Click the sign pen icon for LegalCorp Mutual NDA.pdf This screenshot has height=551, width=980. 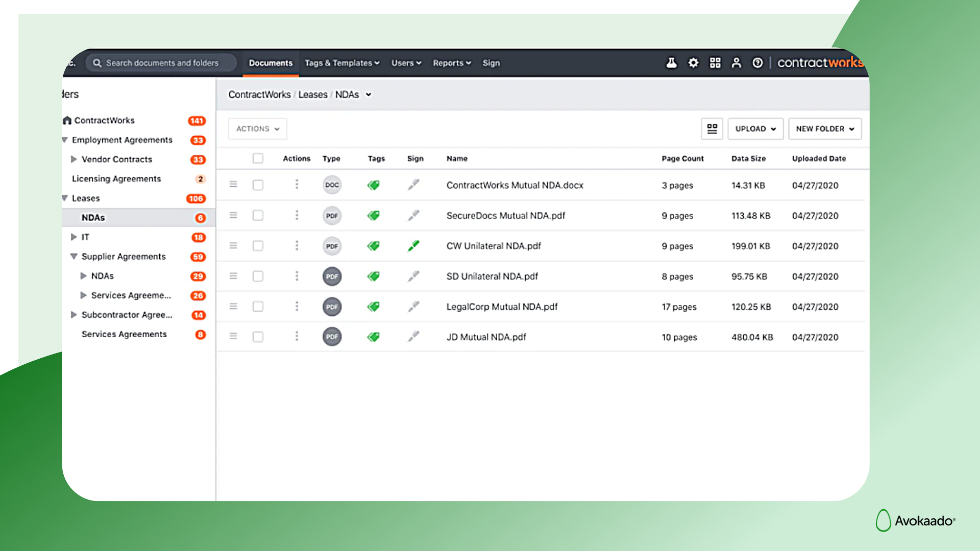click(413, 307)
